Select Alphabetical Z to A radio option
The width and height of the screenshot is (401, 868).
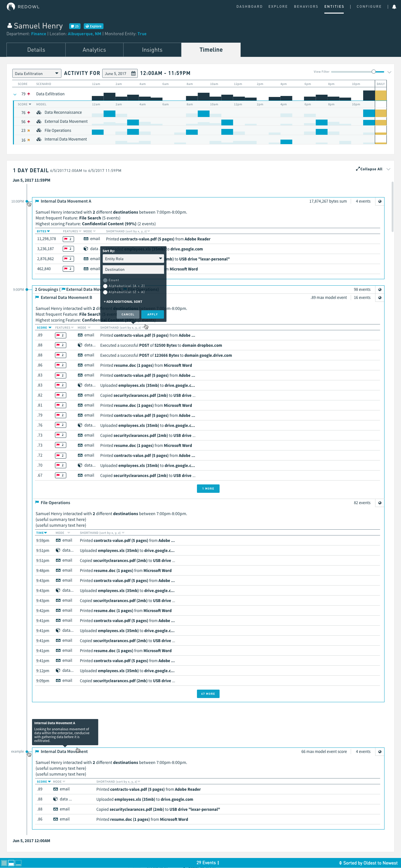tap(105, 292)
